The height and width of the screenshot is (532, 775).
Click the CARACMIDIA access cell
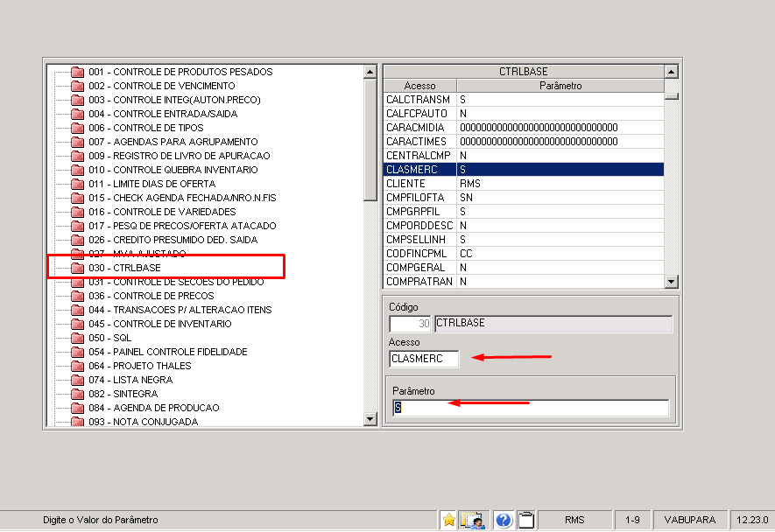[x=420, y=128]
